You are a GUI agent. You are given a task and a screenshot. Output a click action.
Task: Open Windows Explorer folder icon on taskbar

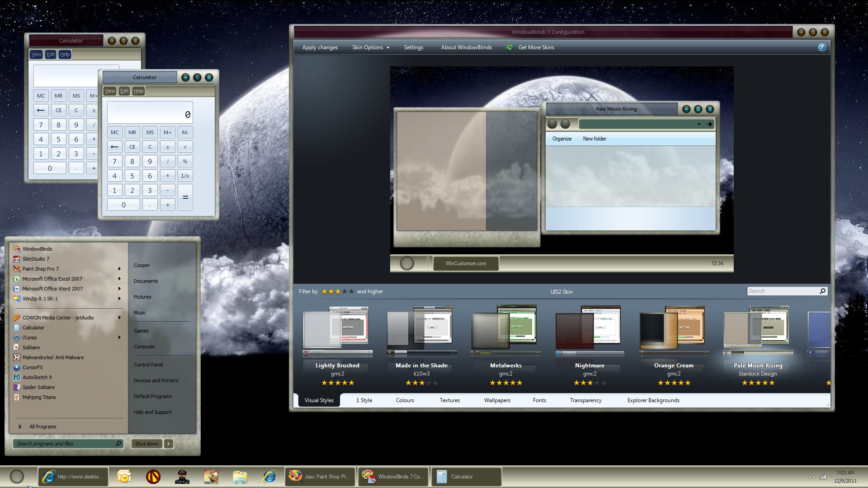click(240, 477)
